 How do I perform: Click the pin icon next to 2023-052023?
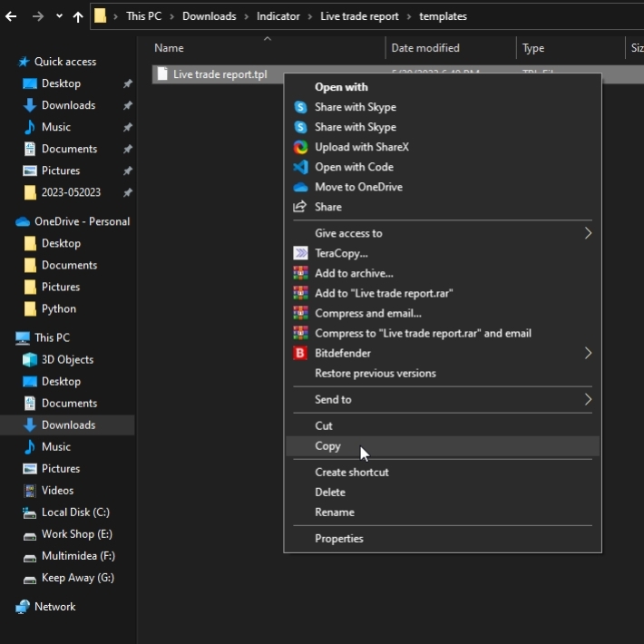click(x=128, y=192)
